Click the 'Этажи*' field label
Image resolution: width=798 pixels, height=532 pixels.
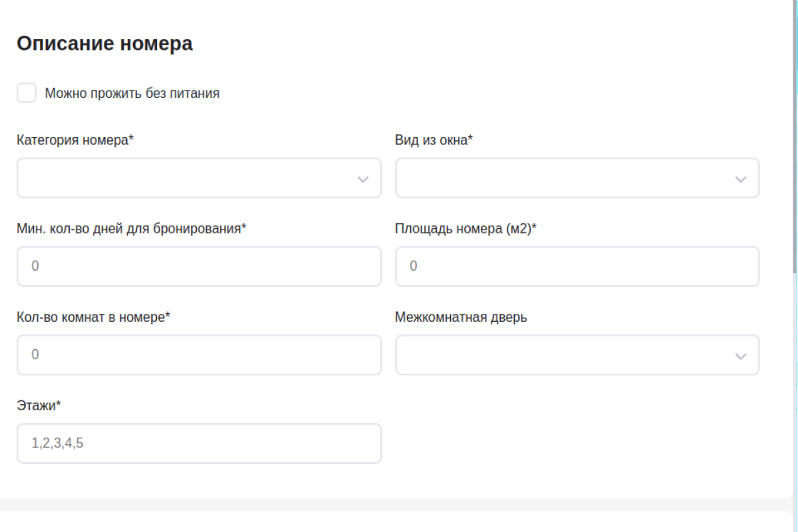coord(39,405)
